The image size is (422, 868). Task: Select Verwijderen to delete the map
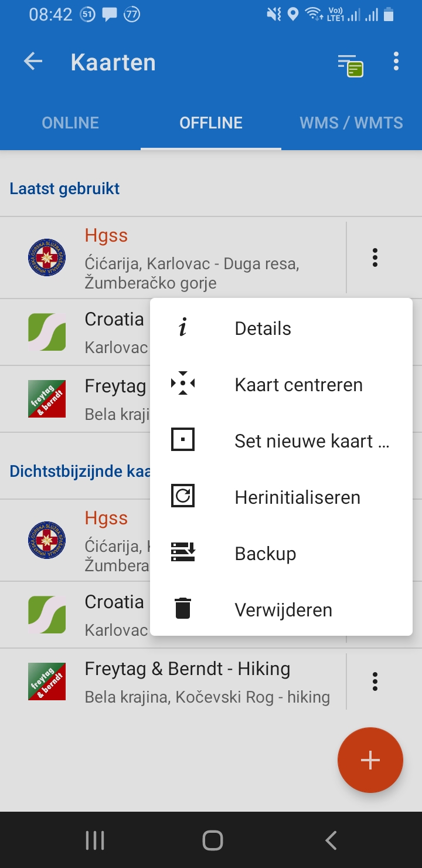(x=283, y=610)
